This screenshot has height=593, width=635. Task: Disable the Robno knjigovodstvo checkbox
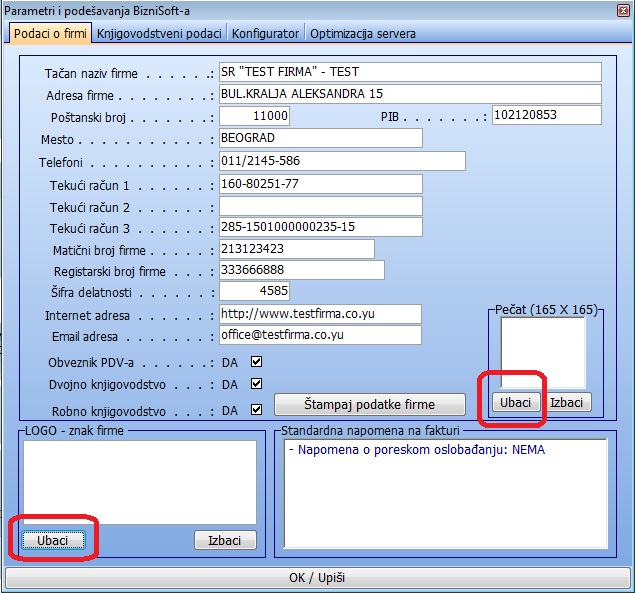pyautogui.click(x=256, y=409)
